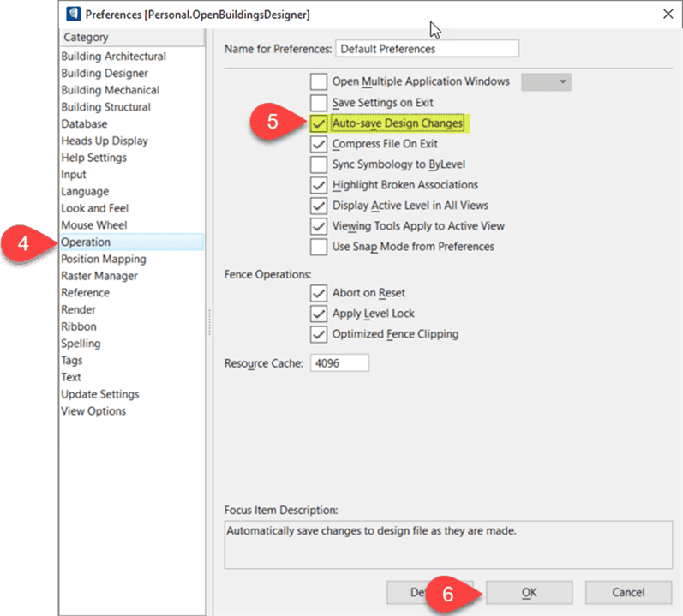The image size is (683, 616).
Task: Uncheck Compress File On Exit
Action: pos(319,144)
